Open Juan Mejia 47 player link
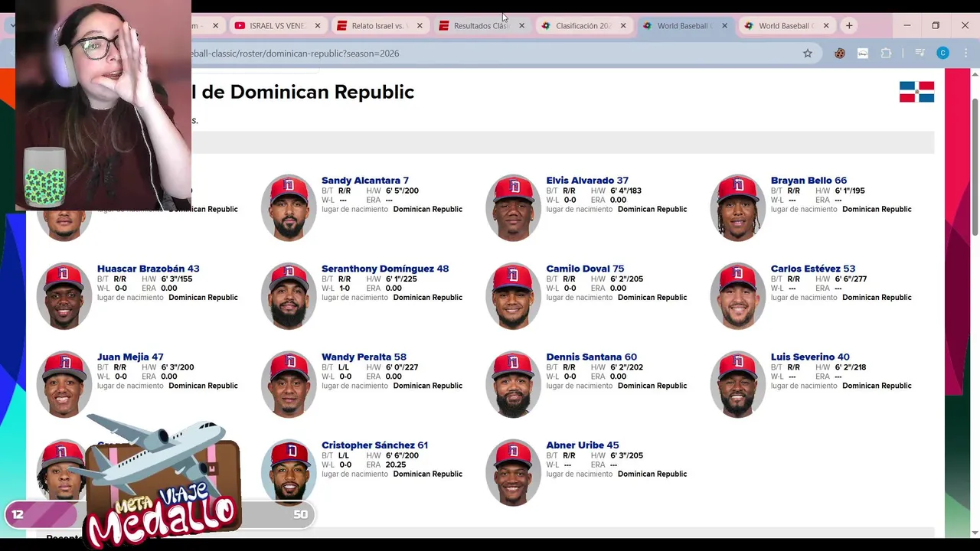 tap(130, 357)
